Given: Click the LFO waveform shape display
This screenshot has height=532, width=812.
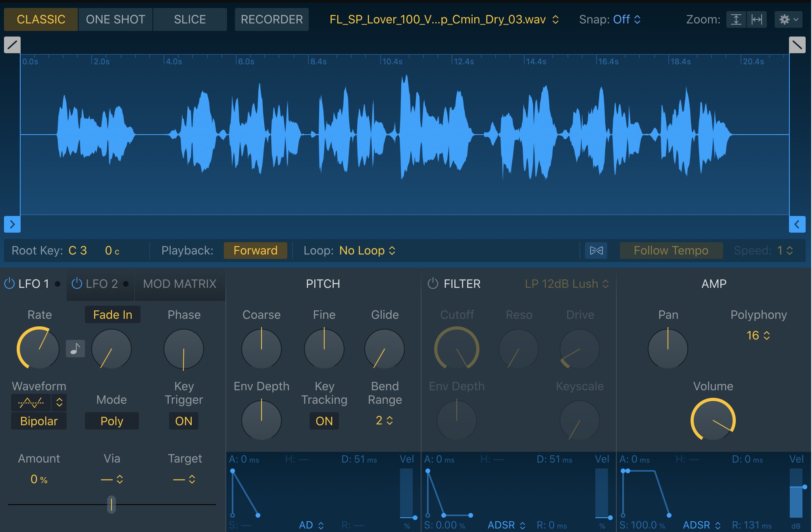Looking at the screenshot, I should (31, 403).
